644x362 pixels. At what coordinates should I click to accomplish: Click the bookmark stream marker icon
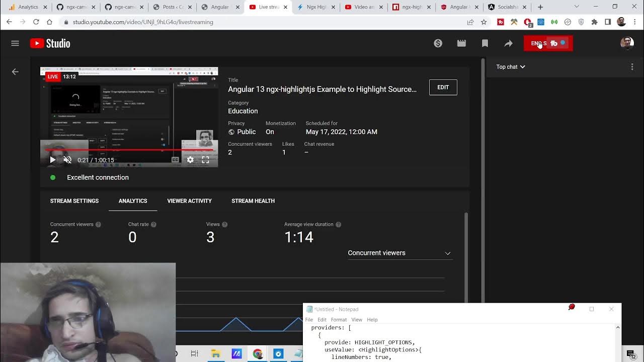(x=485, y=43)
